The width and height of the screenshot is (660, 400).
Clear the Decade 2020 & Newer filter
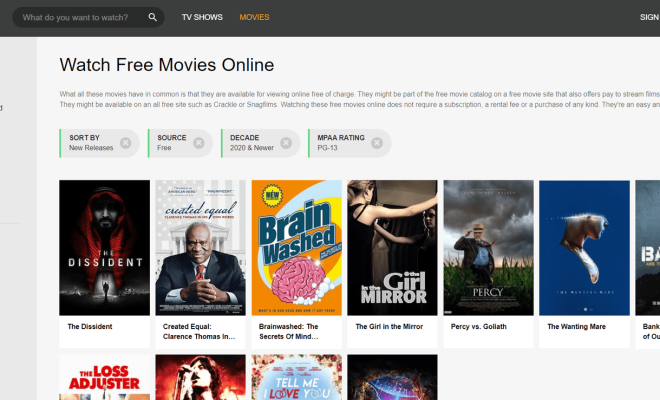coord(286,143)
